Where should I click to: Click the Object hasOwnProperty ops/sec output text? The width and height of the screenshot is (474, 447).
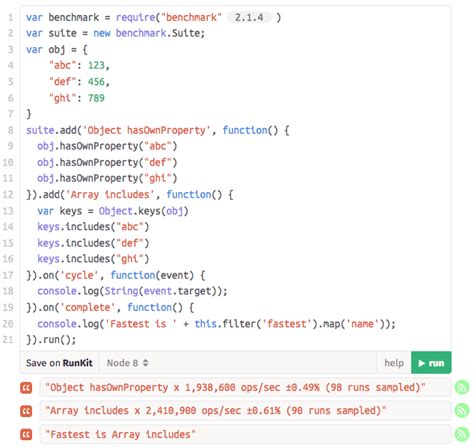[235, 387]
